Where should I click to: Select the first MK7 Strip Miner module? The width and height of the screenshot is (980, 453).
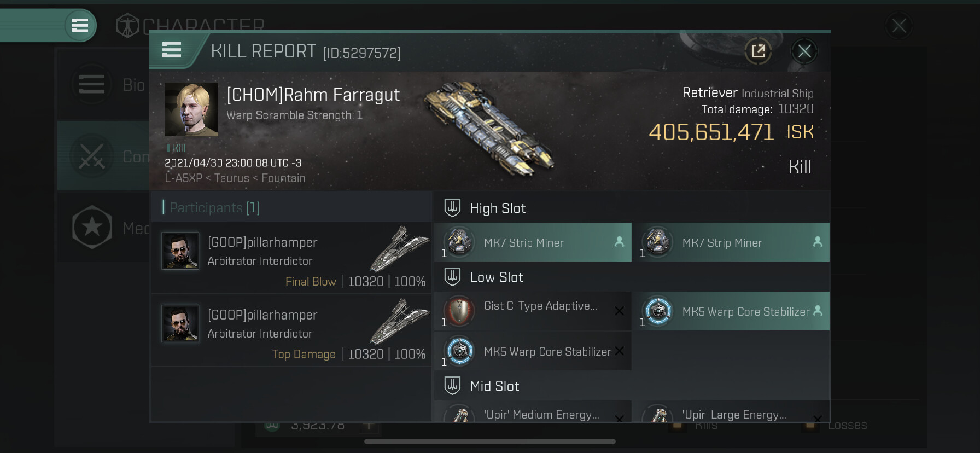(533, 242)
